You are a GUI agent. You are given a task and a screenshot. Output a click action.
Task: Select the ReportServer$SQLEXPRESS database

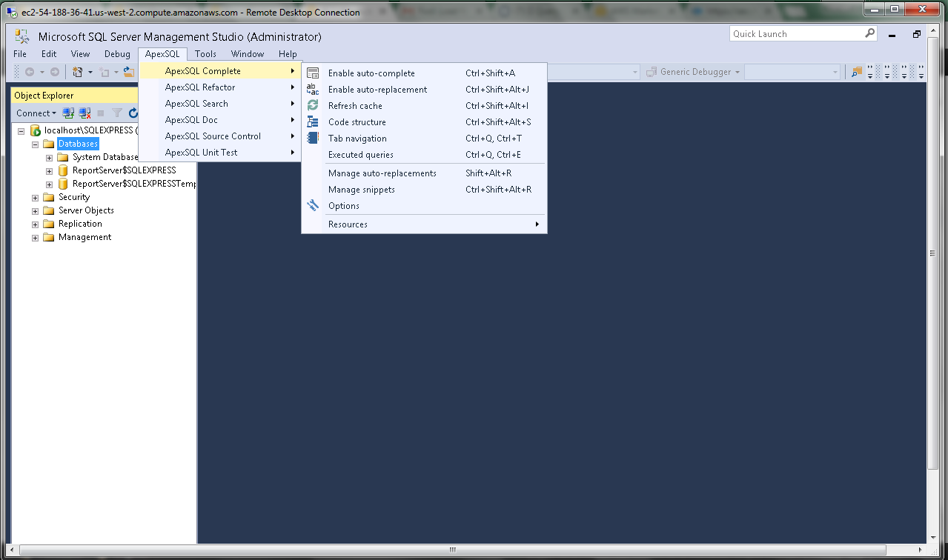(x=124, y=170)
